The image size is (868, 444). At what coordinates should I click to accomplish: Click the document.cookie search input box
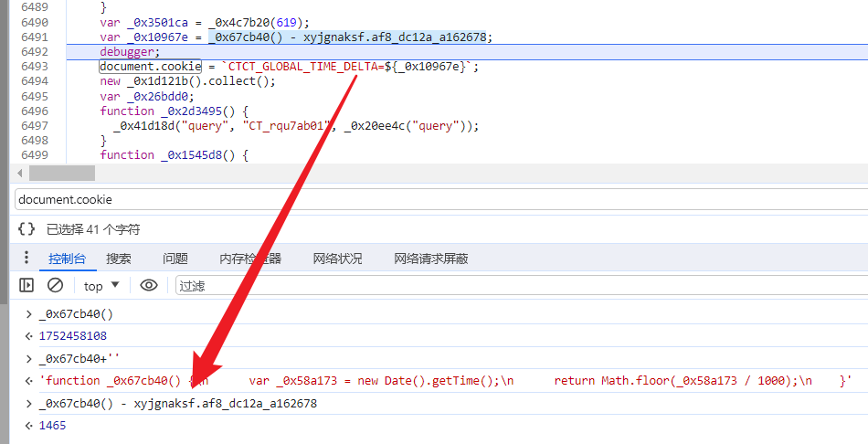441,199
